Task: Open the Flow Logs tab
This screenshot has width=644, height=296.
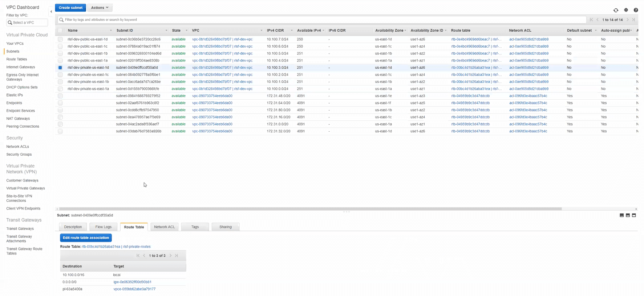Action: click(103, 227)
